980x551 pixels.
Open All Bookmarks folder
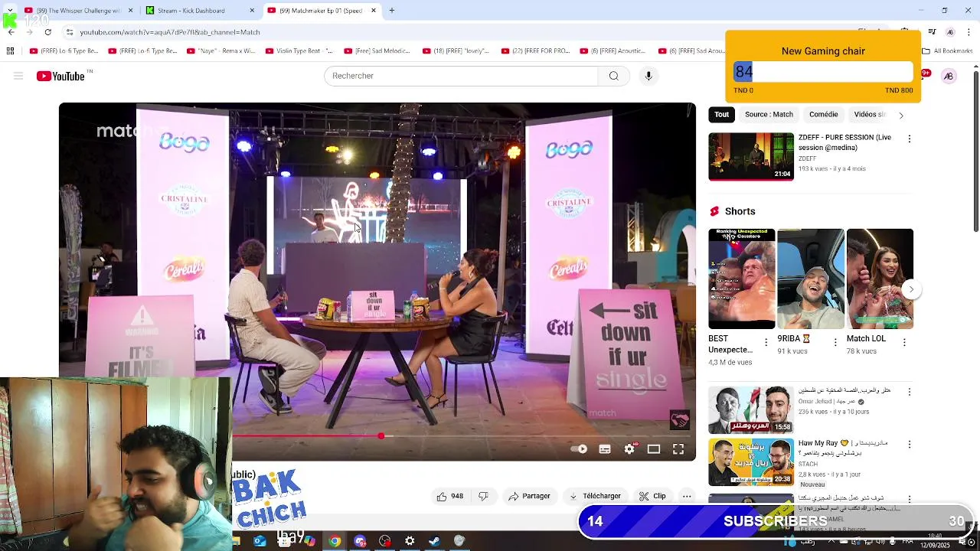pyautogui.click(x=946, y=51)
